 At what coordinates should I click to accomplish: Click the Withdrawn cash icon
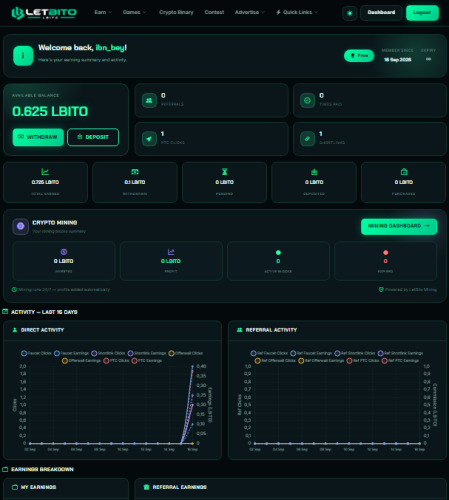pos(135,172)
